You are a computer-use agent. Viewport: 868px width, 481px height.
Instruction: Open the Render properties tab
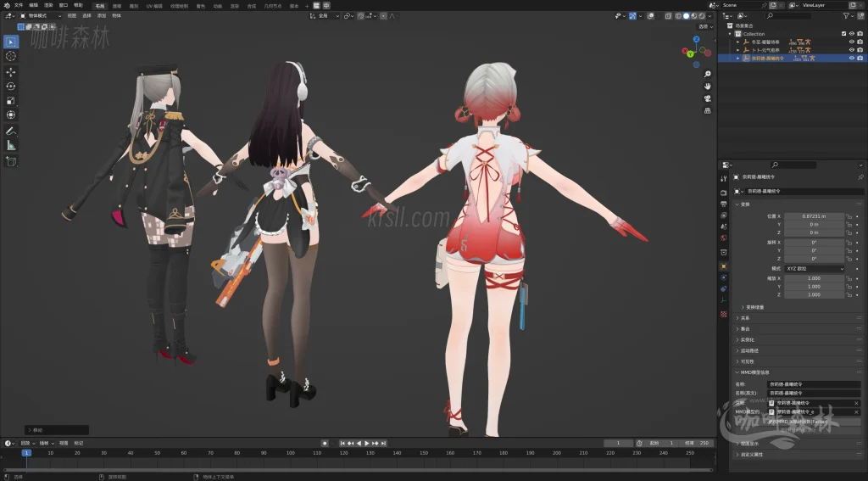(x=724, y=193)
